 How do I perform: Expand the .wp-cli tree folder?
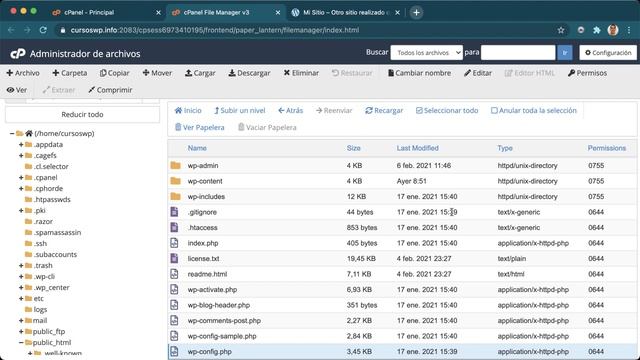pyautogui.click(x=21, y=277)
